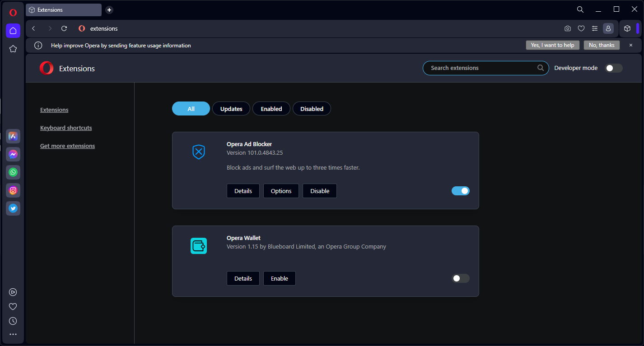
Task: Open Get more extensions link
Action: click(x=67, y=146)
